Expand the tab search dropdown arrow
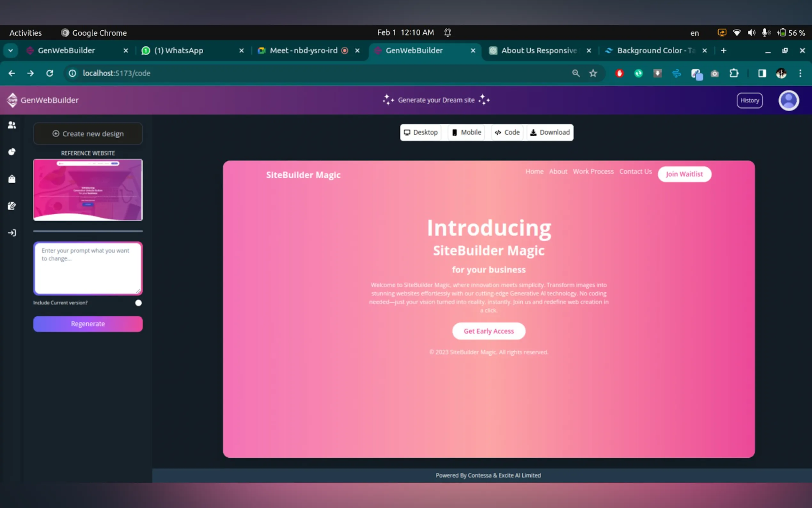Viewport: 812px width, 508px height. click(11, 51)
